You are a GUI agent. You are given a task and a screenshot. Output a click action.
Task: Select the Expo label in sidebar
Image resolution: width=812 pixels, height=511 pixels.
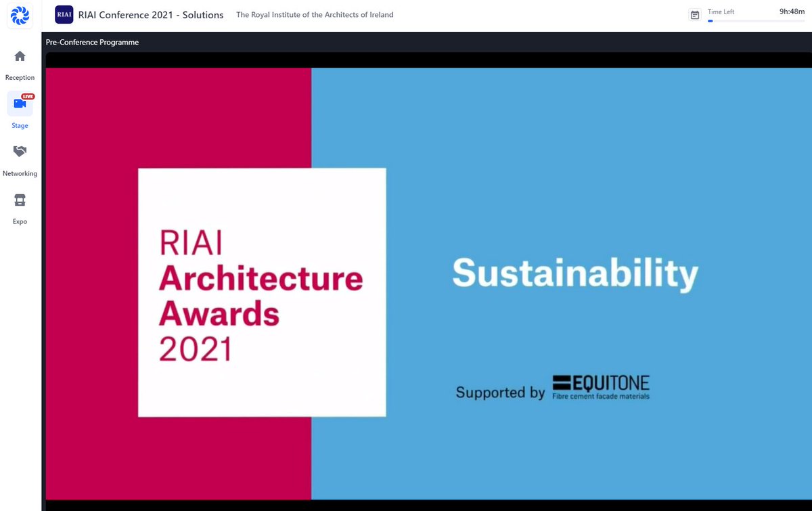[x=20, y=222]
